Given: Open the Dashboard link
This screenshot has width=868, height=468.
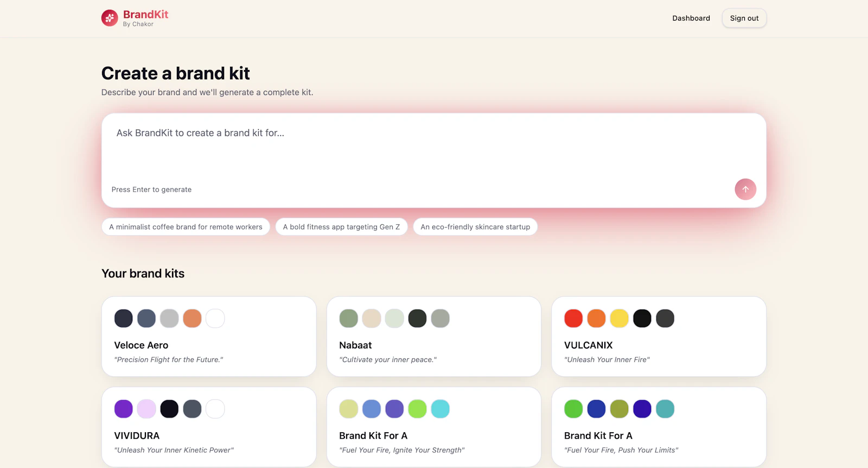Looking at the screenshot, I should pos(691,18).
